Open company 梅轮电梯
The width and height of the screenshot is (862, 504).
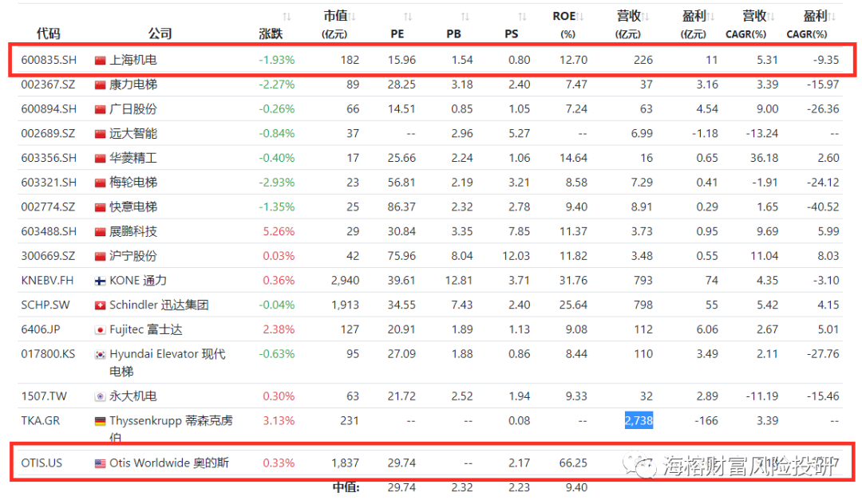[133, 183]
